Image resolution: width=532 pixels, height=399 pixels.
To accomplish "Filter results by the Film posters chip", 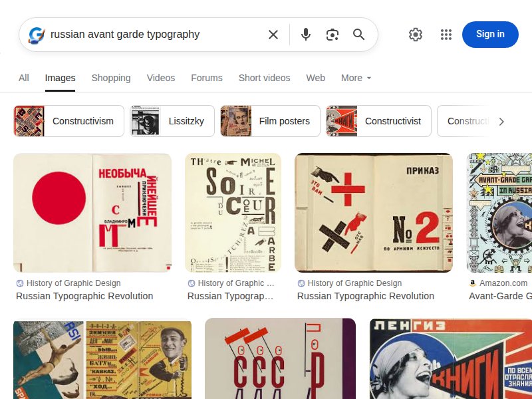I will 270,121.
